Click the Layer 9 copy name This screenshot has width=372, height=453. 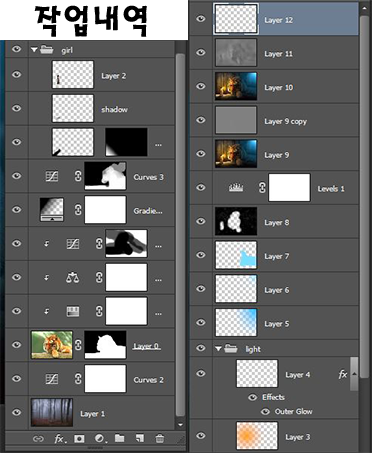tap(285, 121)
